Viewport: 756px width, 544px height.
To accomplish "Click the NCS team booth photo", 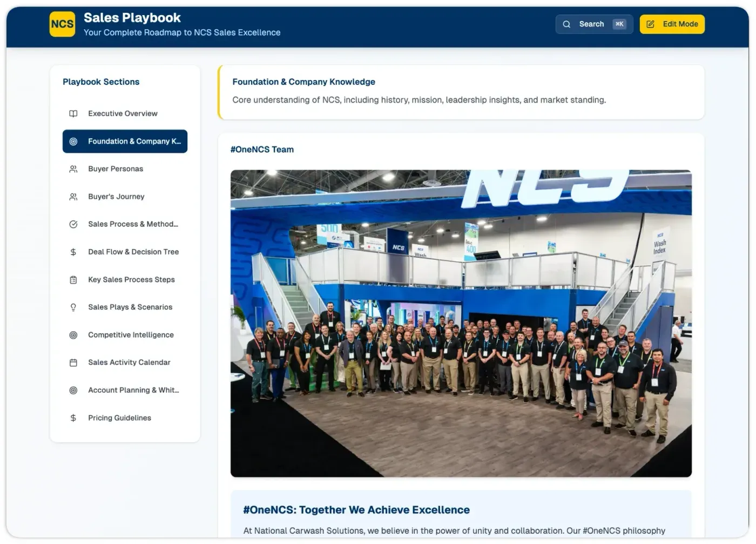I will pos(461,324).
